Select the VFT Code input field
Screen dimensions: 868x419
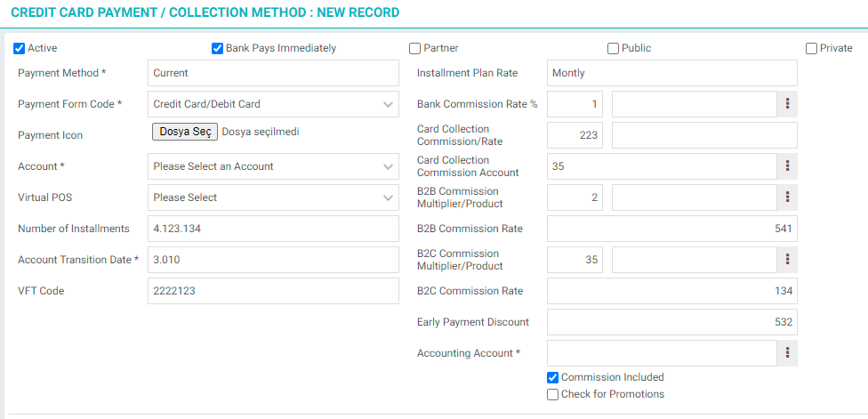click(273, 291)
